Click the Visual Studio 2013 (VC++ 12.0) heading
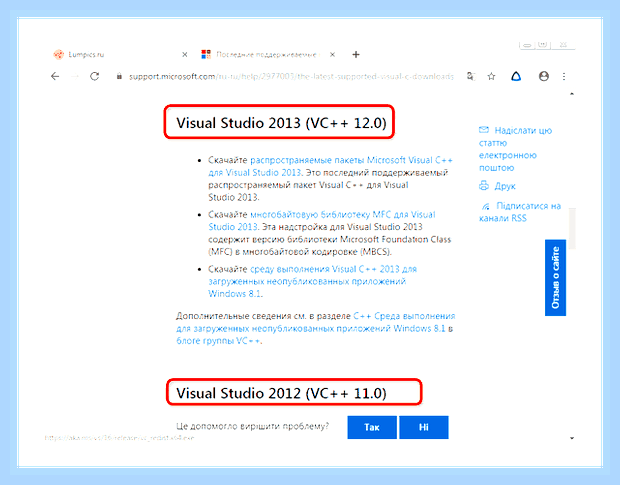 (x=281, y=123)
